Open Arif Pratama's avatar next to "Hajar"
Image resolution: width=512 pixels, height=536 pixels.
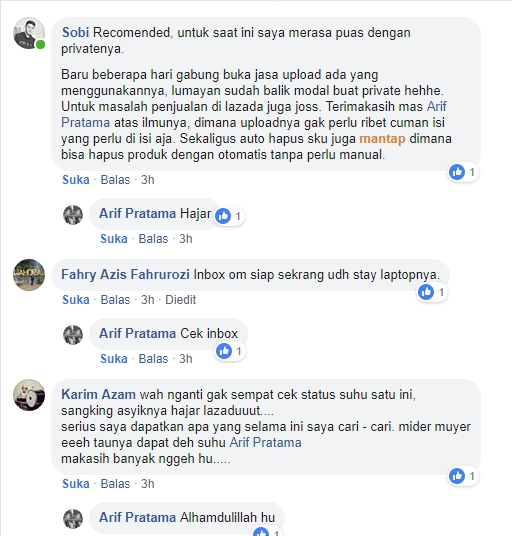click(x=73, y=215)
